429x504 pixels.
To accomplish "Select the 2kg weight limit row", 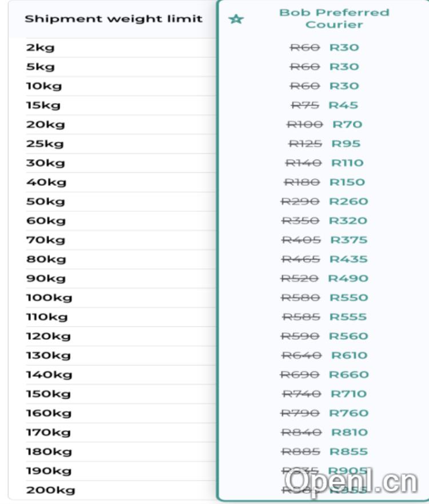I will pos(40,47).
